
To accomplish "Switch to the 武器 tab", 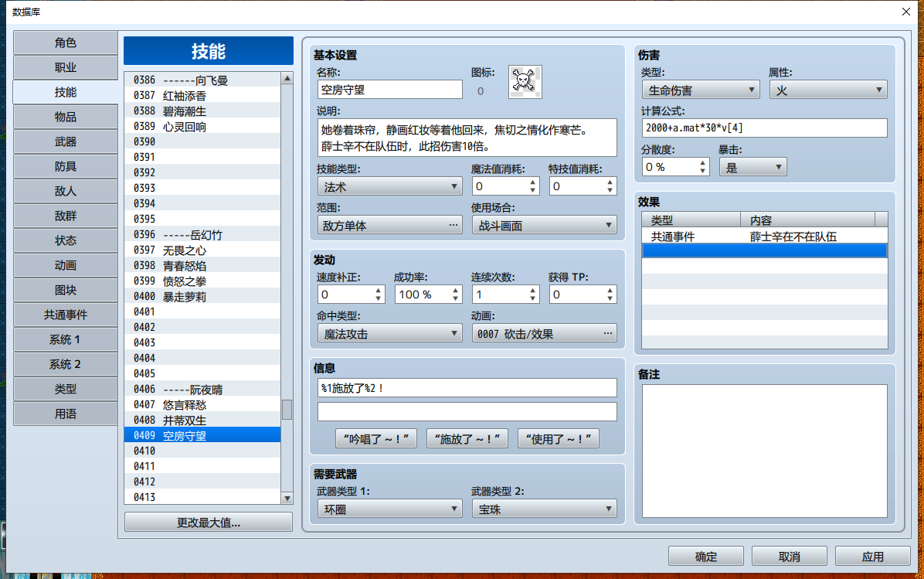I will pyautogui.click(x=66, y=141).
